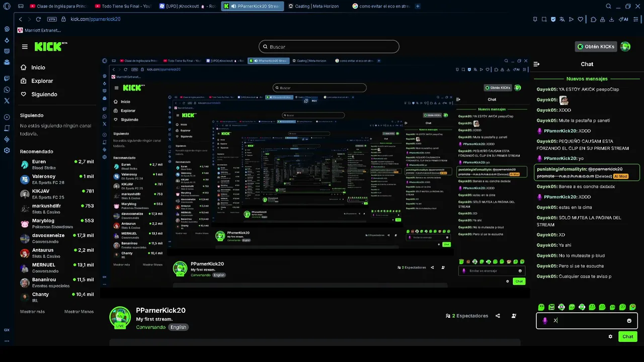Screen dimensions: 644x362
Task: Click the browser back arrow
Action: point(21,19)
